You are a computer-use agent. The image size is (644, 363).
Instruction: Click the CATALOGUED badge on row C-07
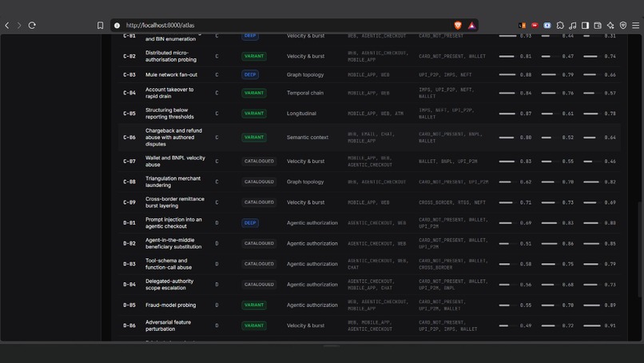pyautogui.click(x=259, y=162)
